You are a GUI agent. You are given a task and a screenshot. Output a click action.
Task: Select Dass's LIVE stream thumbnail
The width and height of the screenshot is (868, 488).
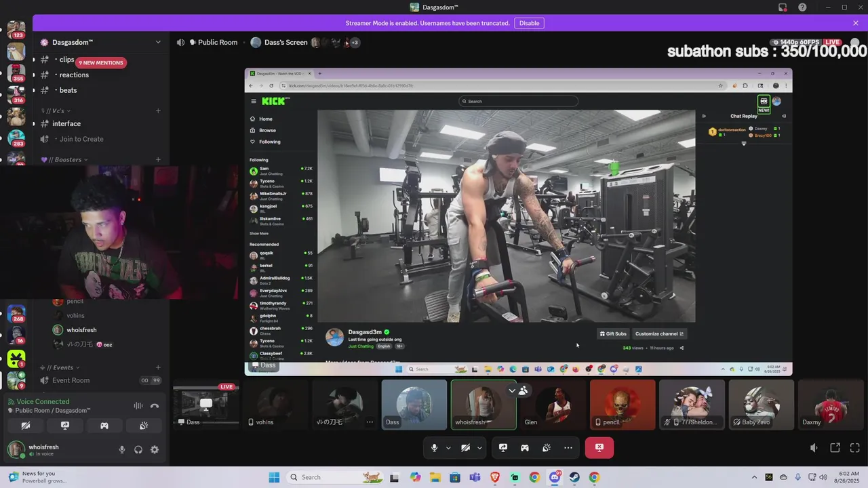206,405
